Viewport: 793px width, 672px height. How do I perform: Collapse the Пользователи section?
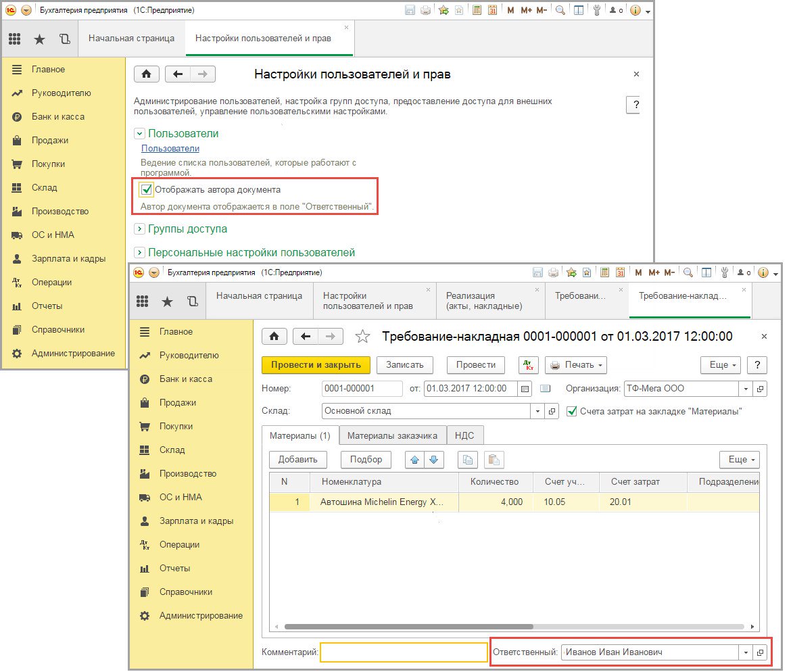[x=139, y=134]
